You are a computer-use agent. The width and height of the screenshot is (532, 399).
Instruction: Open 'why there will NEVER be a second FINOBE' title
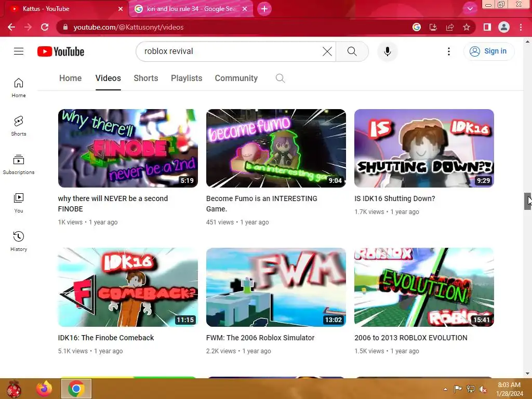pos(113,204)
